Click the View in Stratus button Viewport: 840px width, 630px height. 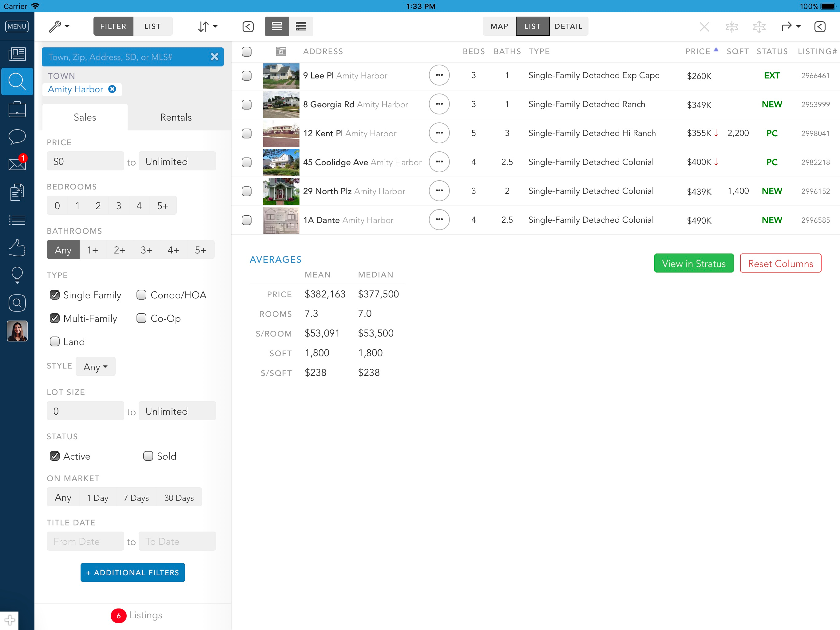click(x=694, y=263)
